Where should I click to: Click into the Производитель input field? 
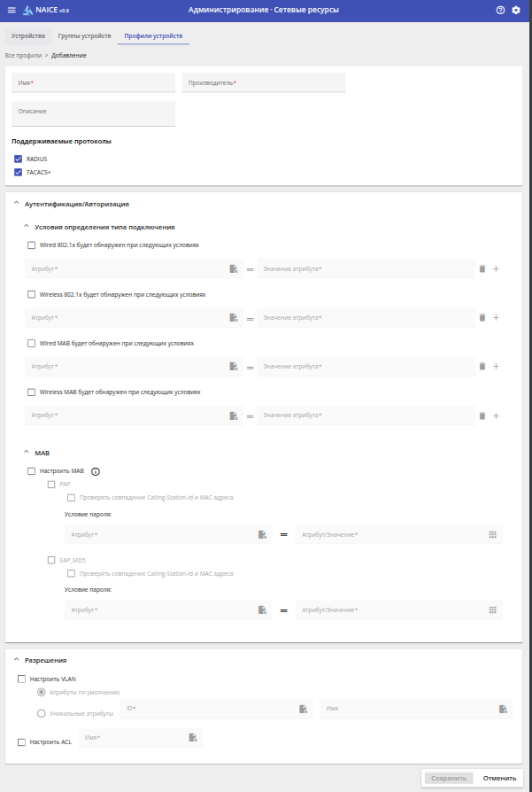coord(263,83)
